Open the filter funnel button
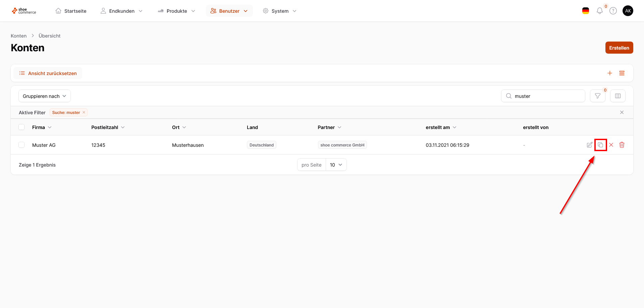644x308 pixels. coord(597,96)
